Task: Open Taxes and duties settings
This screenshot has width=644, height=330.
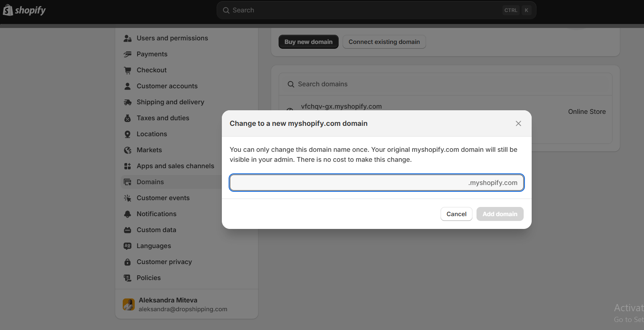Action: [163, 118]
